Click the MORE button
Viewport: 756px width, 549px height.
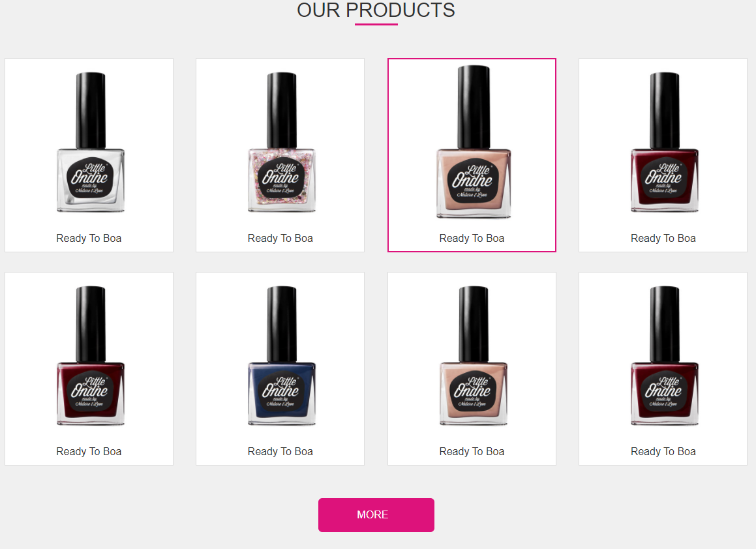[376, 515]
